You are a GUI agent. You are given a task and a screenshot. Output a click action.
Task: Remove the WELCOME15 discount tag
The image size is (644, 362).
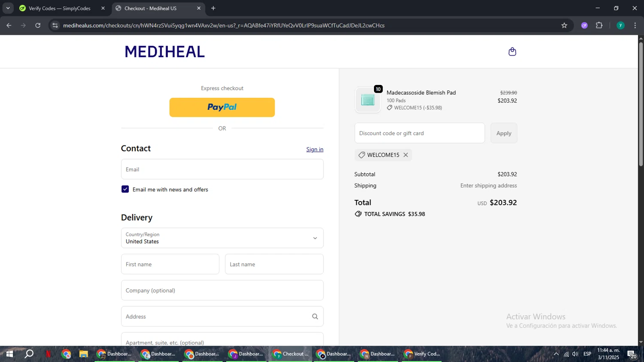pyautogui.click(x=406, y=155)
